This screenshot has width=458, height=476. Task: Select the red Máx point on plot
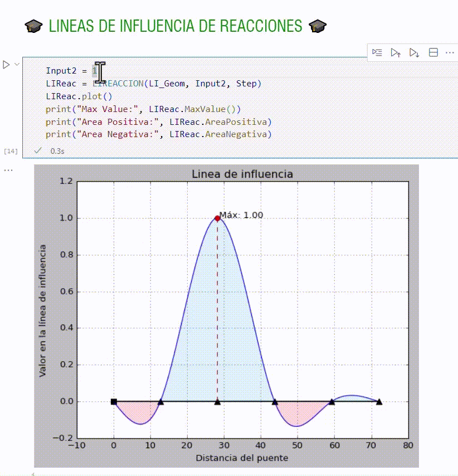(x=217, y=218)
